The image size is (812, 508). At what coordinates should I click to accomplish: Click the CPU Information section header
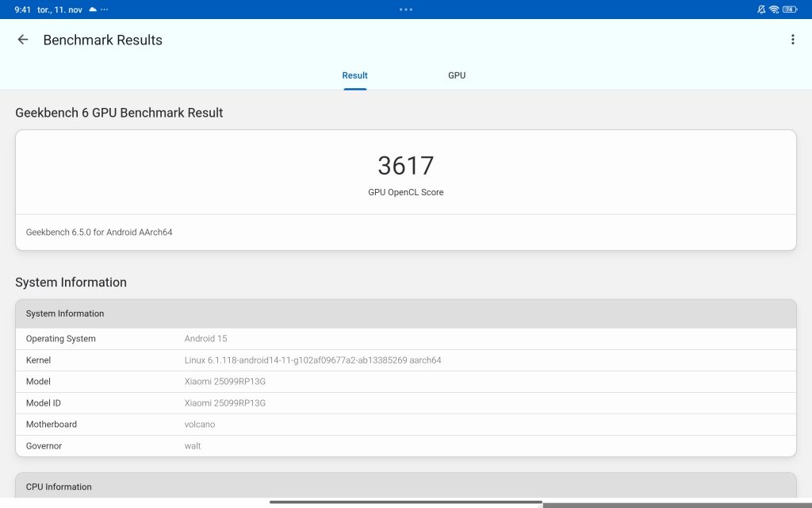pos(405,487)
